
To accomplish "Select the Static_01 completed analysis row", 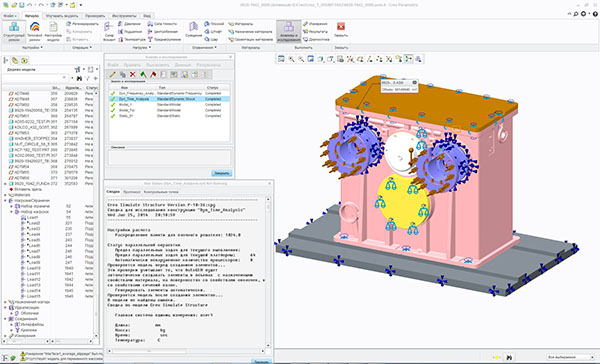I will [x=169, y=116].
